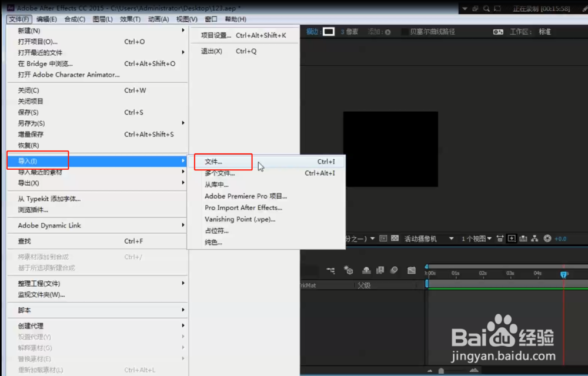Select the Region of Interest icon
588x376 pixels.
click(x=383, y=238)
